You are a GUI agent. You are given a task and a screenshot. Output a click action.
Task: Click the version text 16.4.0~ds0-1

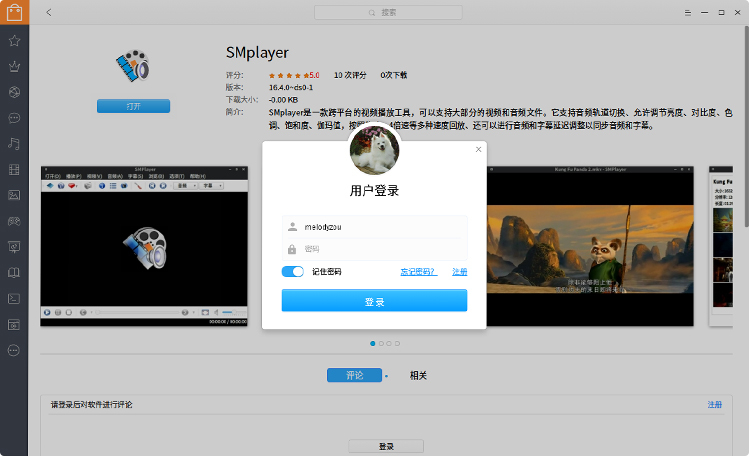click(x=291, y=87)
